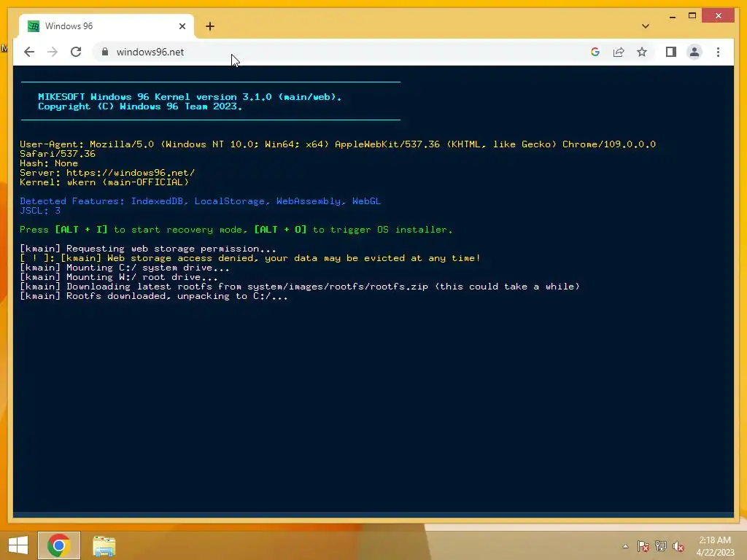Click the [ALT + I] recovery mode text
Viewport: 747px width, 560px height.
82,230
